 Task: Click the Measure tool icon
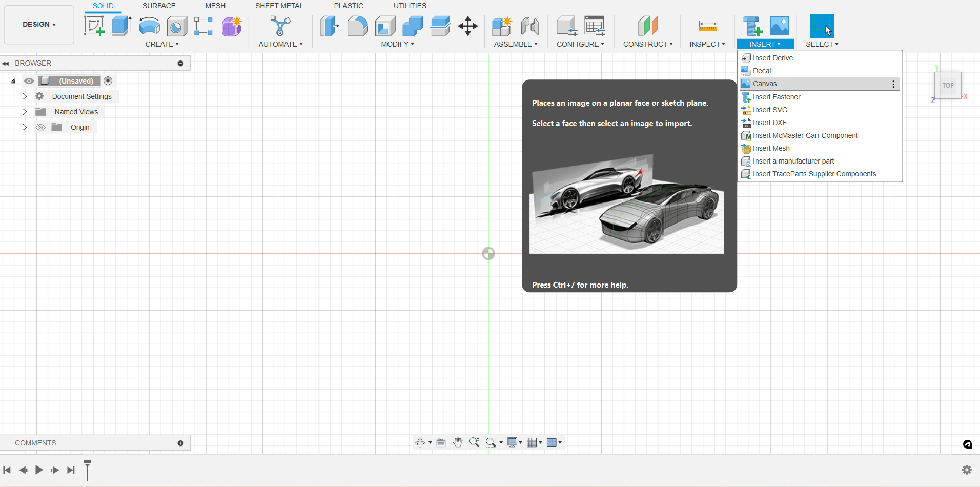point(707,26)
